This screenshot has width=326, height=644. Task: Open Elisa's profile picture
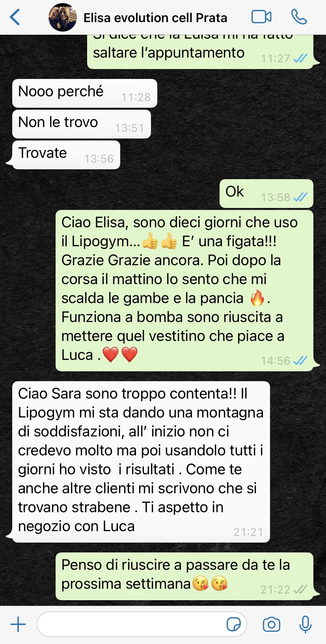pos(63,17)
